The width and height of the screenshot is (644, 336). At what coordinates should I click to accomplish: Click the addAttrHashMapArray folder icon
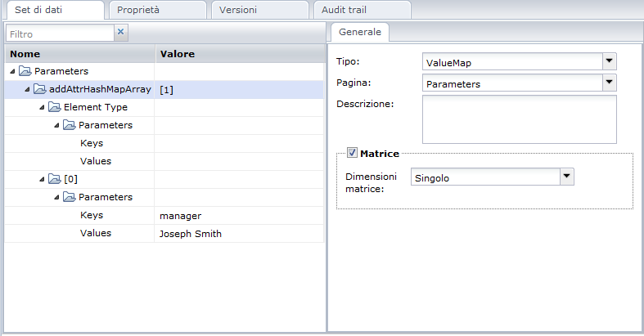pyautogui.click(x=39, y=89)
